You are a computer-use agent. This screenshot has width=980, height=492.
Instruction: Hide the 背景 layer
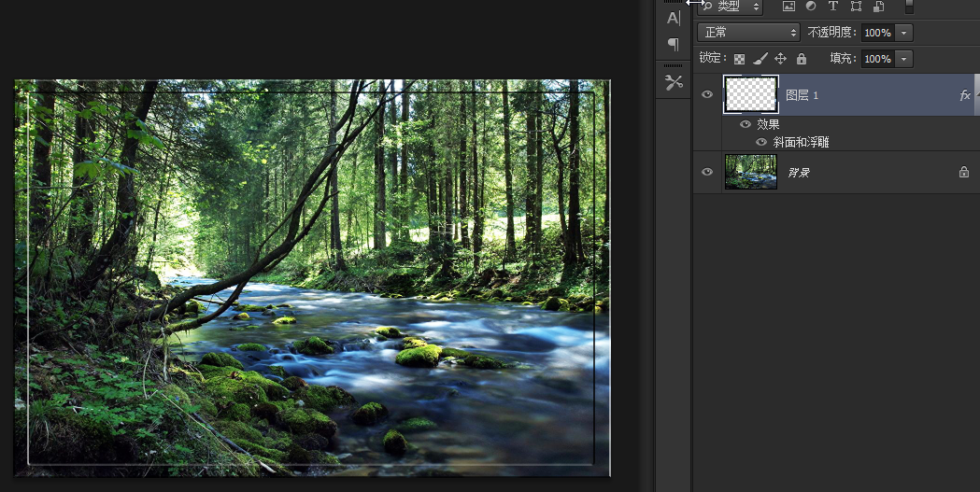coord(707,172)
